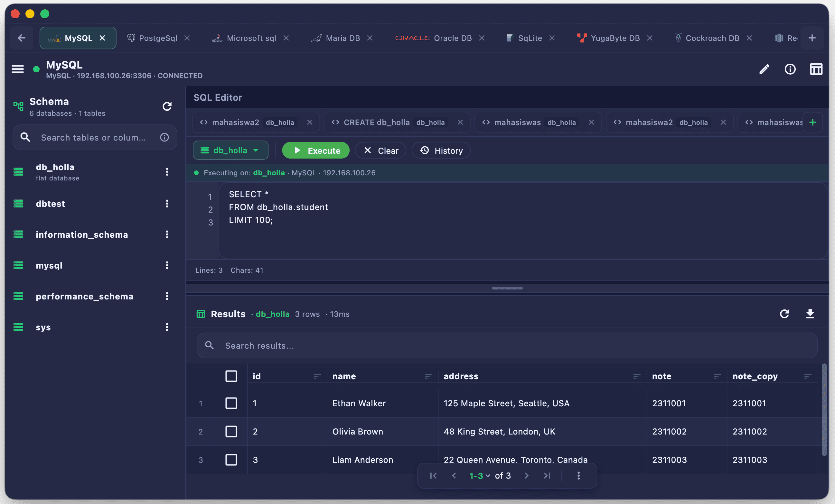Check the row for Olivia Brown
Screen dimensions: 835x504
pos(231,432)
